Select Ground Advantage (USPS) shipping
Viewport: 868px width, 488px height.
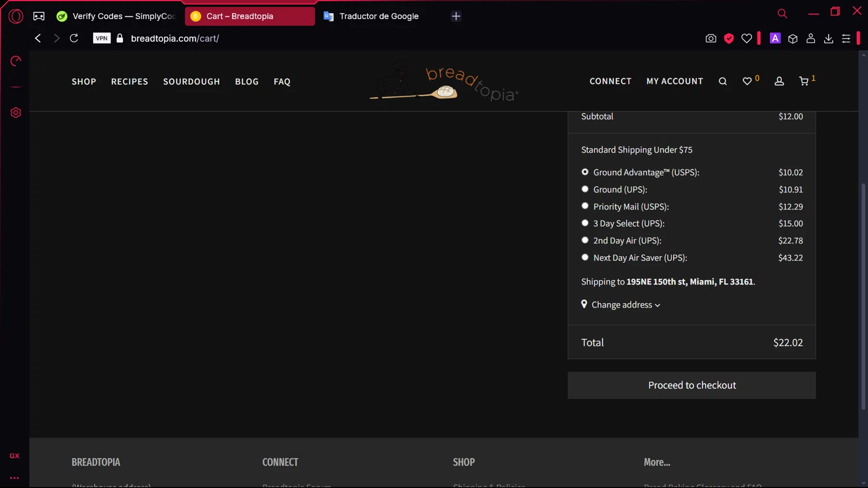coord(585,172)
